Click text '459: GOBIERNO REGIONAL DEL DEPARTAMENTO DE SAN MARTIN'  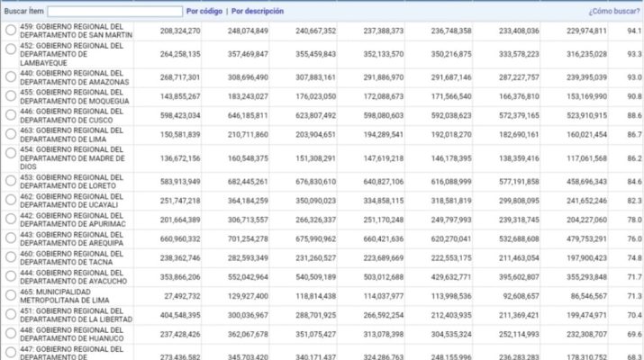(x=76, y=31)
